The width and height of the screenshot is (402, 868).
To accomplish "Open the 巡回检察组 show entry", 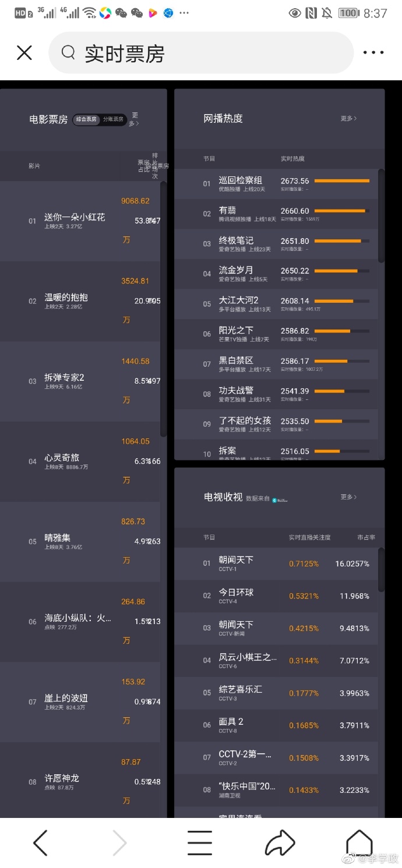I will 276,184.
